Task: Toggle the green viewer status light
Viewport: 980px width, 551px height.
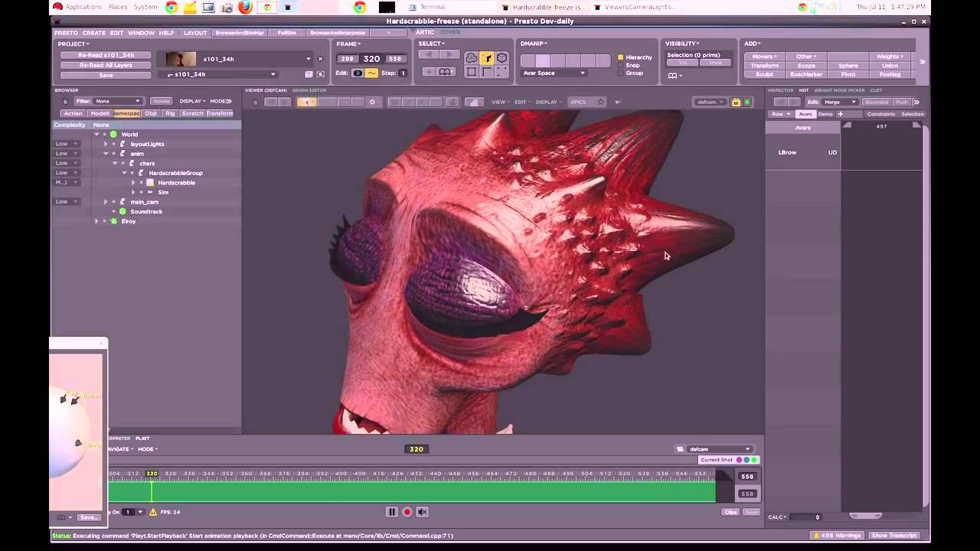Action: 746,102
